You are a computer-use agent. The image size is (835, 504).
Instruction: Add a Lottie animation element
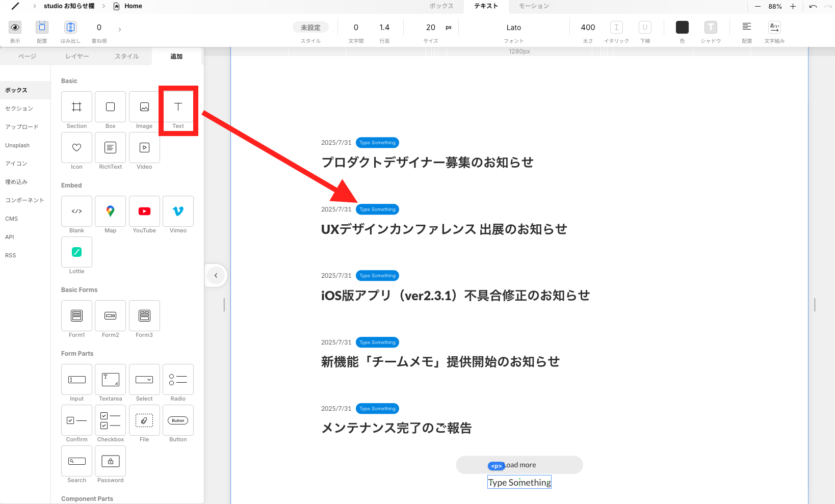[76, 252]
